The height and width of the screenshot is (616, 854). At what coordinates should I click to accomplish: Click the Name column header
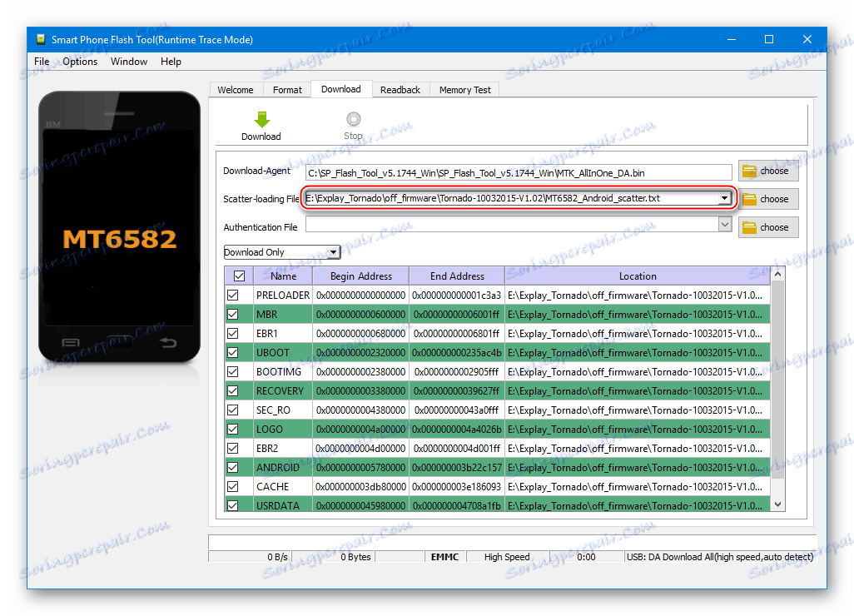(283, 276)
